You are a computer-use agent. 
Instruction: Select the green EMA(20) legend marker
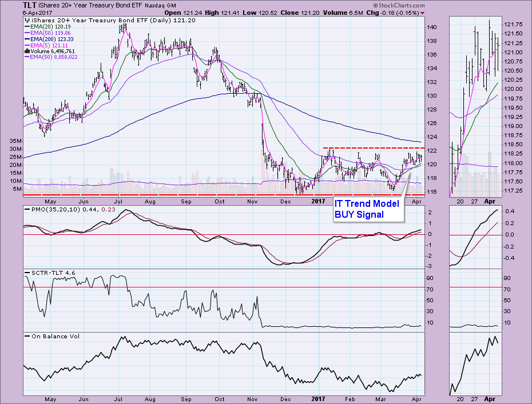[x=26, y=26]
